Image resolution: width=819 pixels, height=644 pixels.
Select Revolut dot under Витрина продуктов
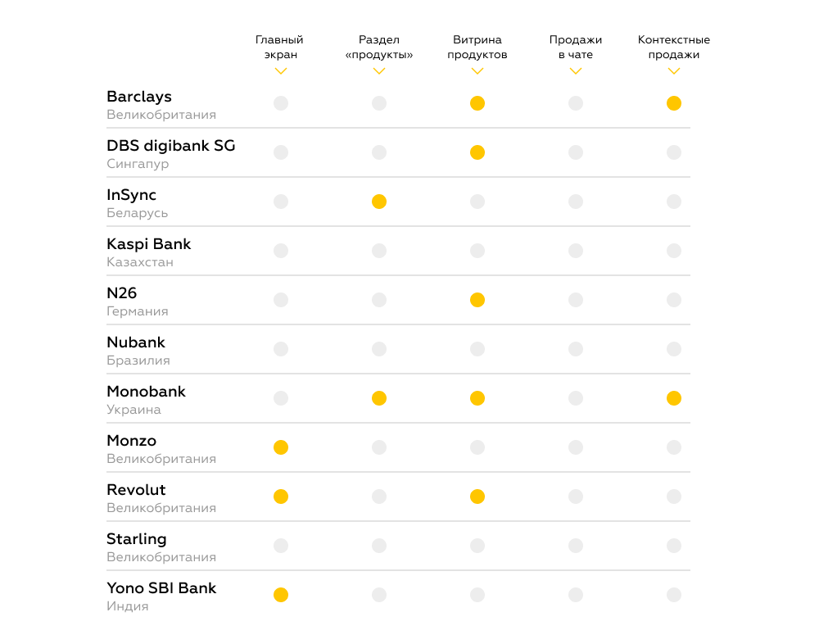[477, 497]
